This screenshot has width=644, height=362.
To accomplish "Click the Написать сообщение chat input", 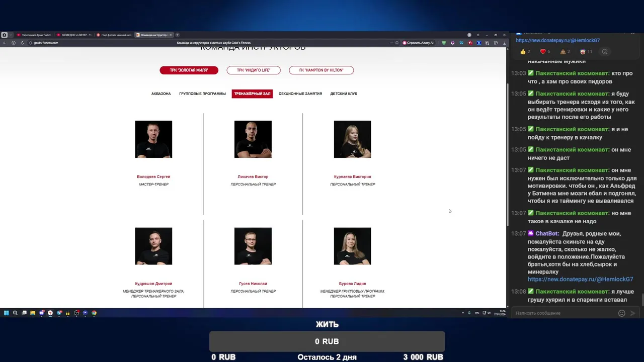I will [563, 313].
